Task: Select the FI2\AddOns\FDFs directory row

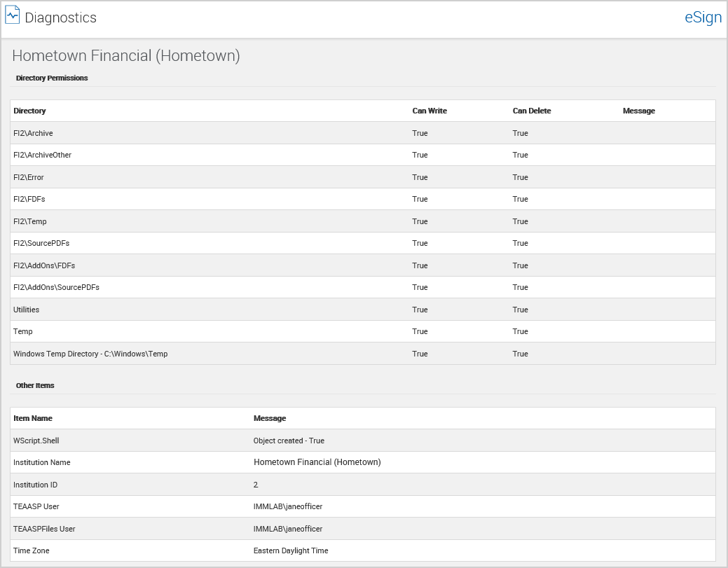Action: (363, 265)
